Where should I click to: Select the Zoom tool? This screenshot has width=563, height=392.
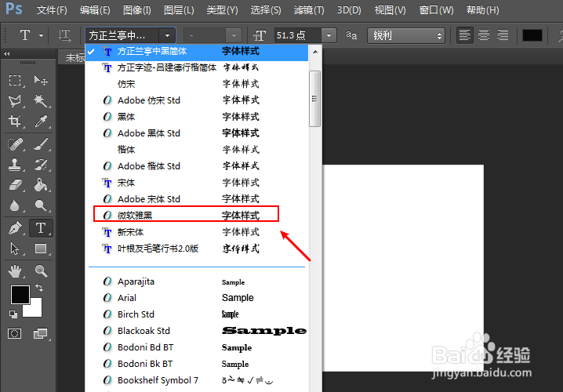(x=41, y=271)
